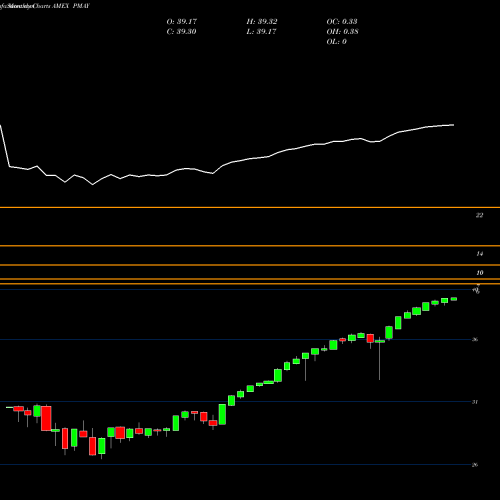Image resolution: width=500 pixels, height=500 pixels.
Task: Click the price axis label 36
Action: click(x=475, y=339)
